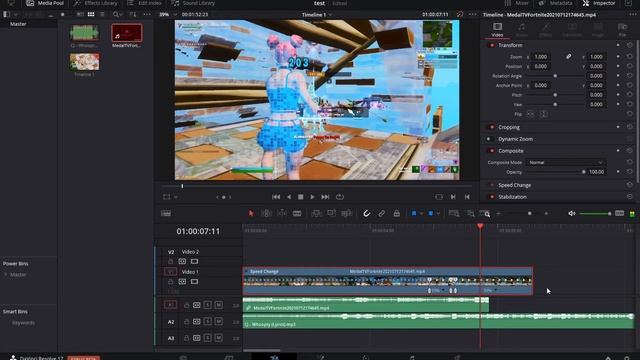Mute audio with the speaker icon
640x360 pixels.
[x=572, y=213]
